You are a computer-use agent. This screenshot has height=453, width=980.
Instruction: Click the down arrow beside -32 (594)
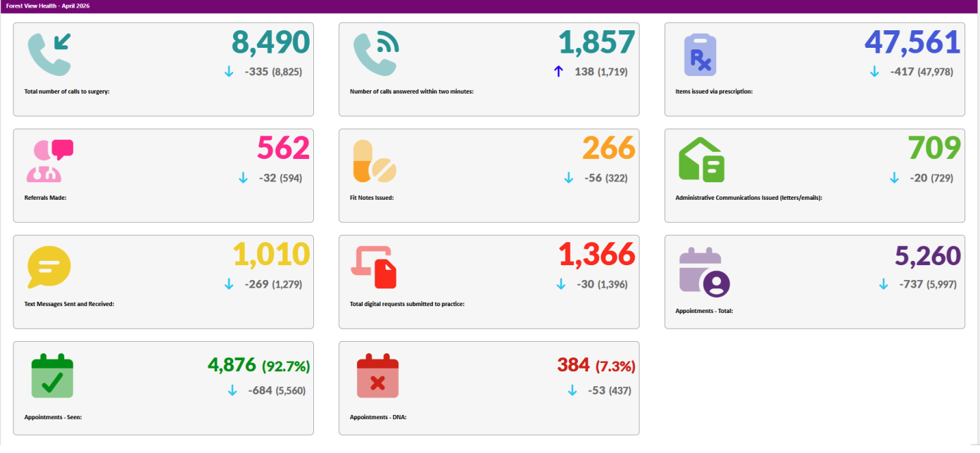point(244,178)
